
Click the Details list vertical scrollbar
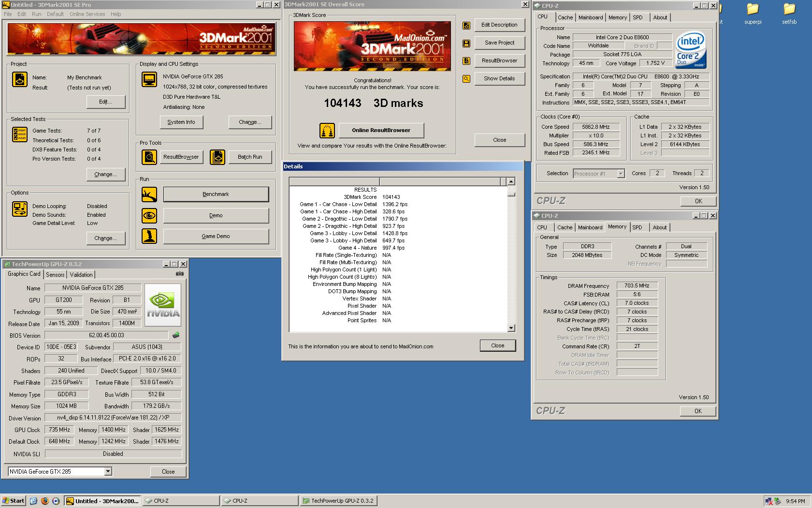click(511, 254)
